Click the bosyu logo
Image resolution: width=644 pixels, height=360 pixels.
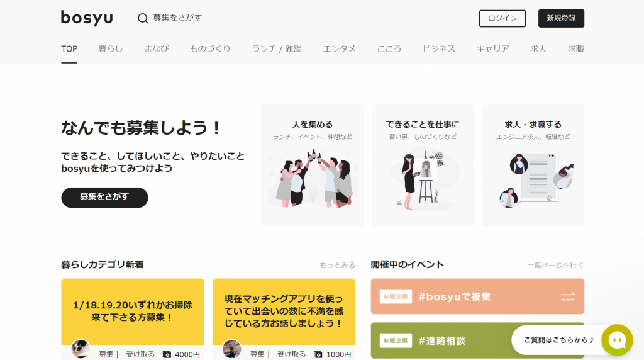coord(87,18)
